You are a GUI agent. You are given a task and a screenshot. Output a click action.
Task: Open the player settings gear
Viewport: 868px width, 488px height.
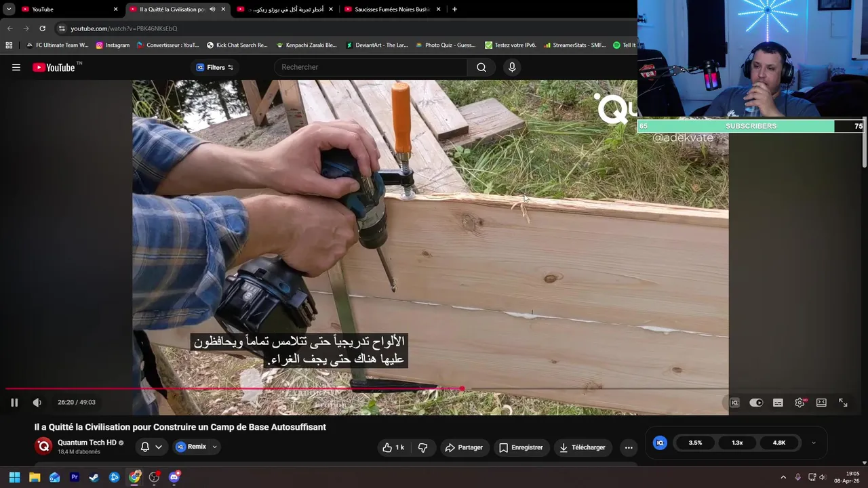point(800,403)
